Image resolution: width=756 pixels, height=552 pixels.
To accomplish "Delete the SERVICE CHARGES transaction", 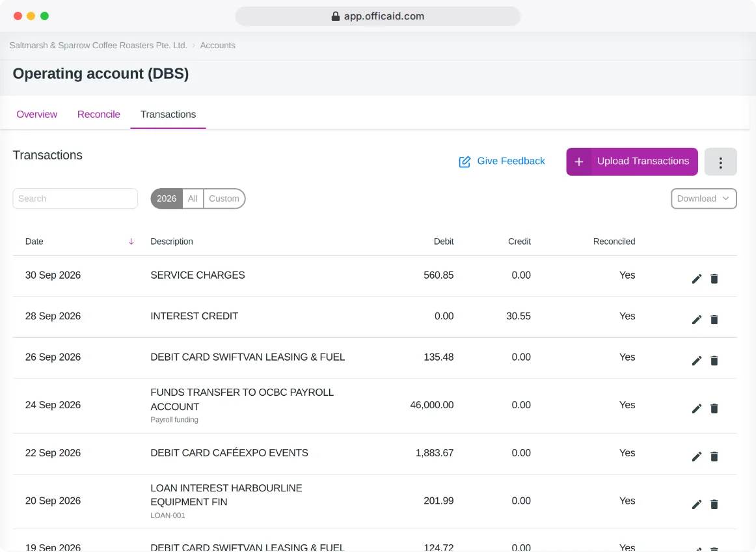I will point(714,279).
